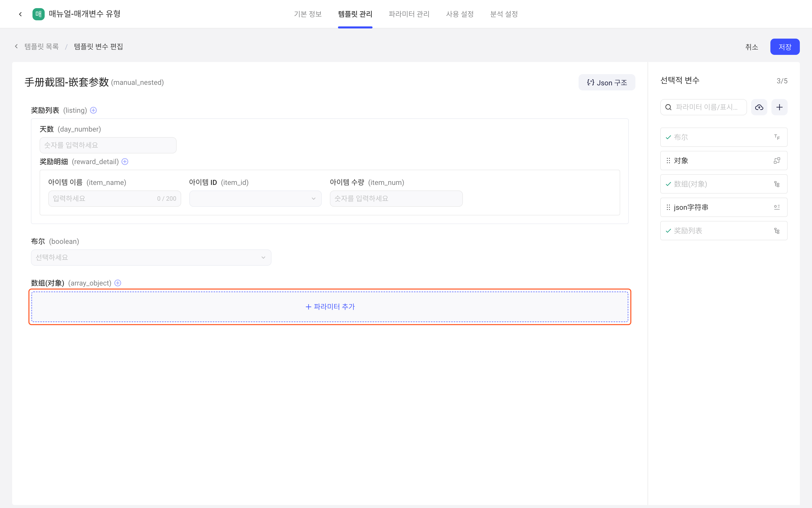Click the plus icon next to 奖励列表 (listing)
Image resolution: width=812 pixels, height=508 pixels.
click(x=94, y=110)
